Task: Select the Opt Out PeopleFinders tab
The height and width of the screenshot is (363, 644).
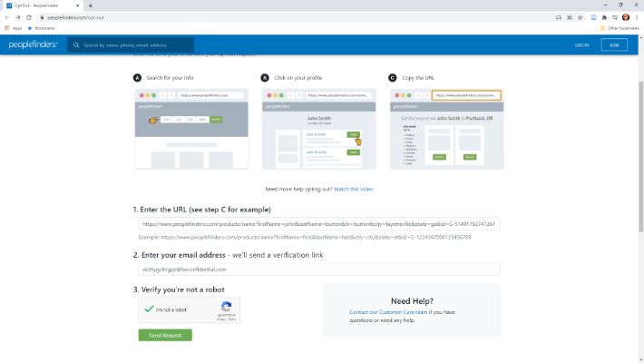Action: [x=43, y=5]
